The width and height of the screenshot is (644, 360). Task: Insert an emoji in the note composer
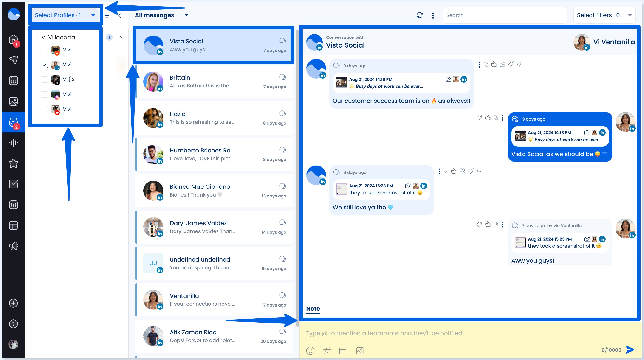coord(310,351)
